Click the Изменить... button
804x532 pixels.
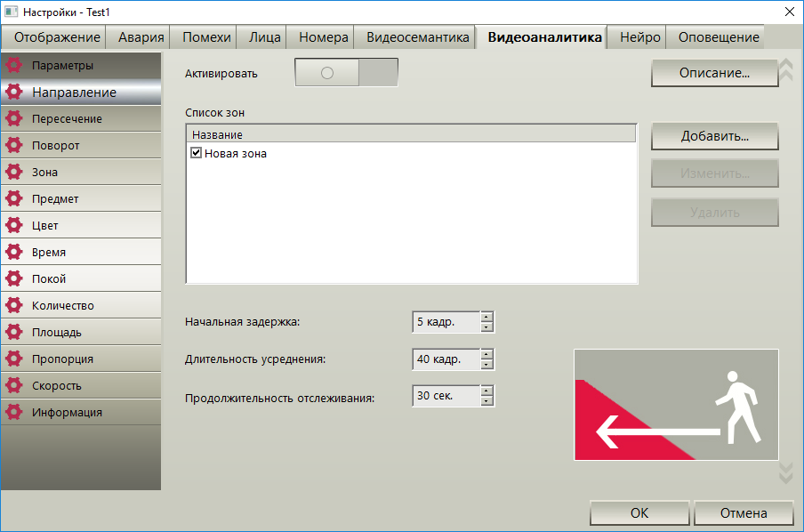click(x=715, y=173)
